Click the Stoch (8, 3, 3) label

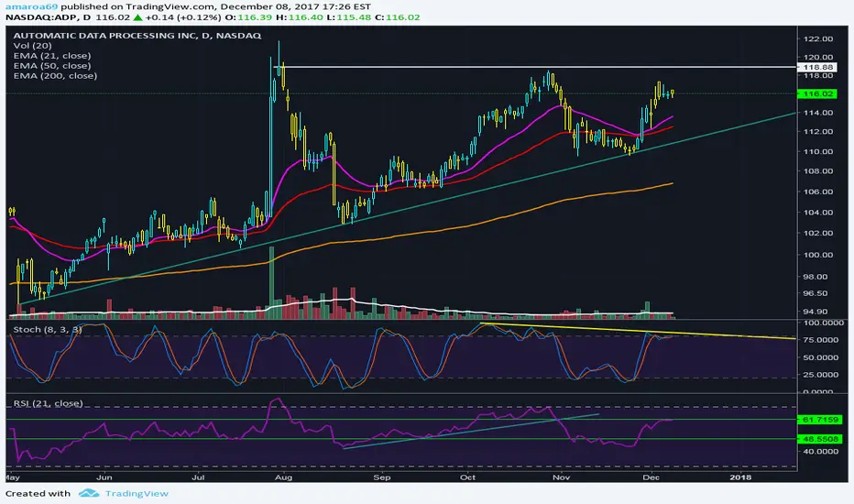click(x=48, y=330)
